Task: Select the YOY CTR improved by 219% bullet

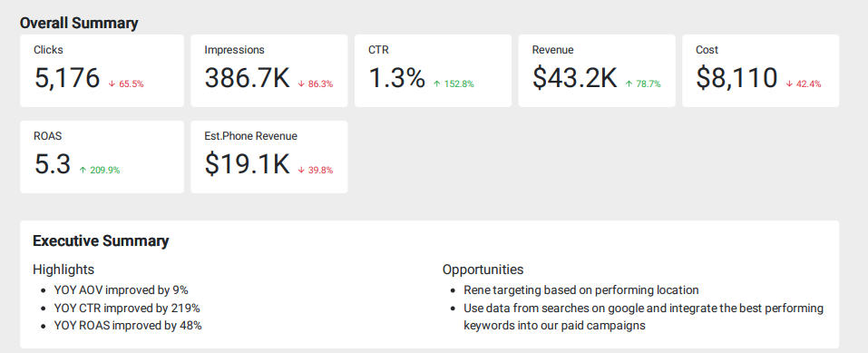Action: pos(127,309)
